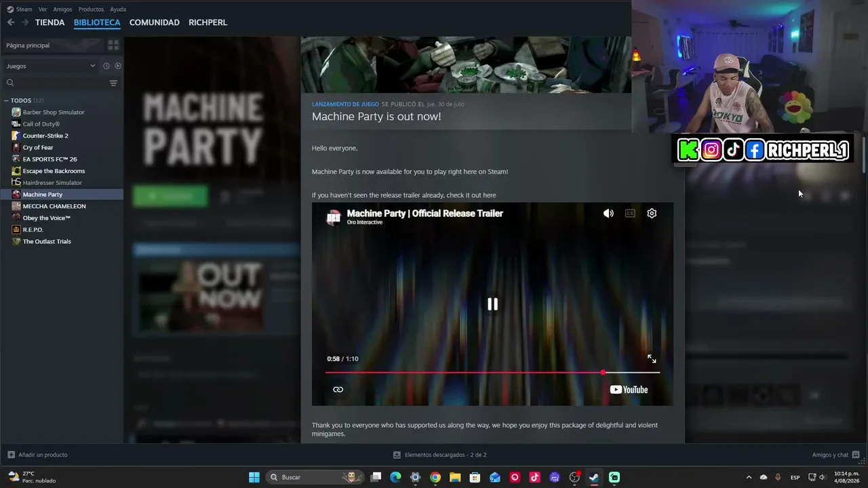Open the taskbar clock and date
The height and width of the screenshot is (488, 868).
point(847,477)
